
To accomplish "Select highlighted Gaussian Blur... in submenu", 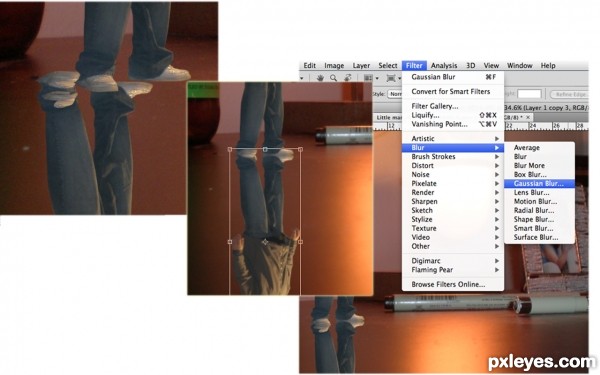I will click(540, 184).
